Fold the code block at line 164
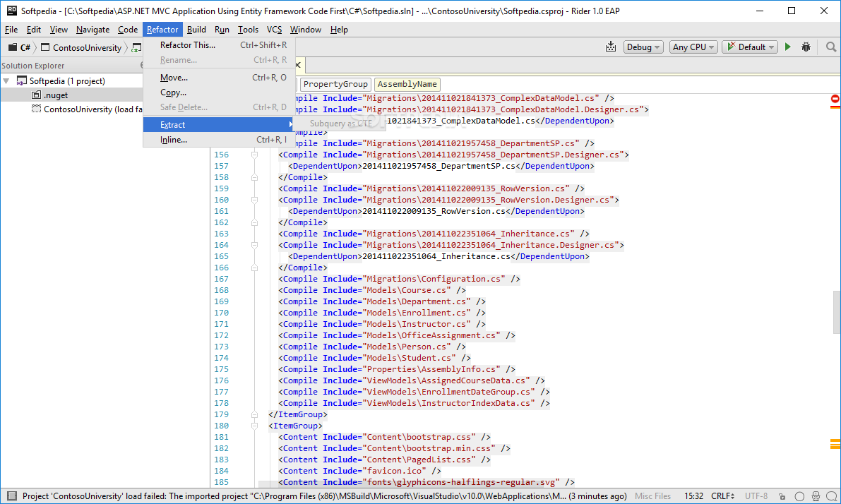Image resolution: width=841 pixels, height=504 pixels. [255, 245]
